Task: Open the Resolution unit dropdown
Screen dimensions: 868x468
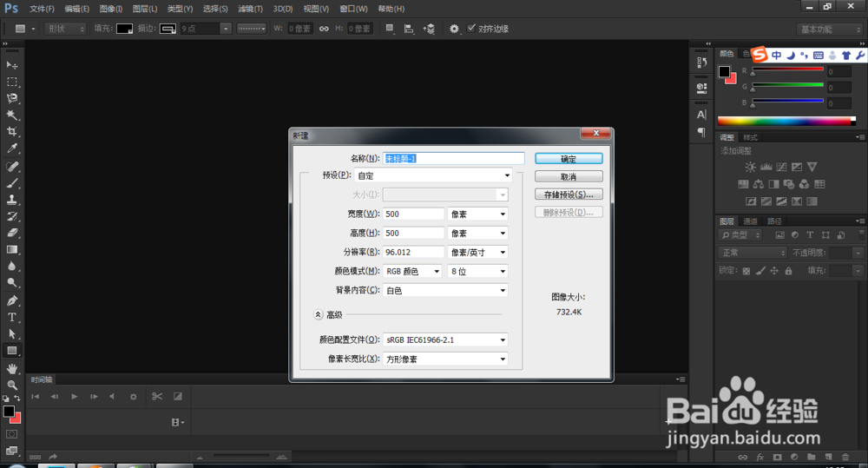Action: tap(477, 252)
